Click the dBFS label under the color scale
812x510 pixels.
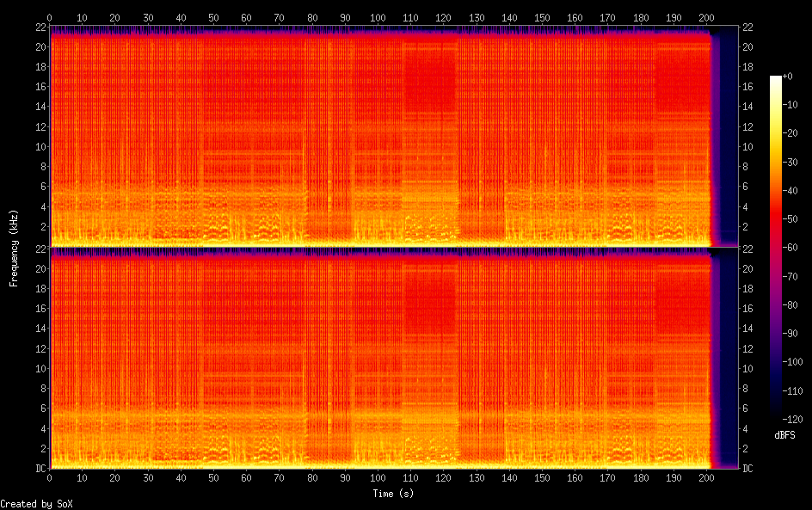tap(784, 436)
